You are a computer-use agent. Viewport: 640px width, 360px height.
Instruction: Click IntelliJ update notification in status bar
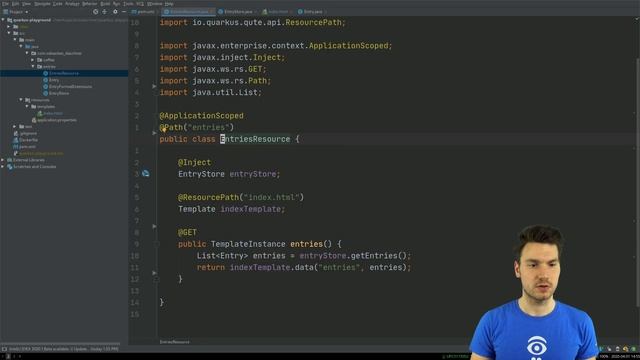[x=63, y=349]
